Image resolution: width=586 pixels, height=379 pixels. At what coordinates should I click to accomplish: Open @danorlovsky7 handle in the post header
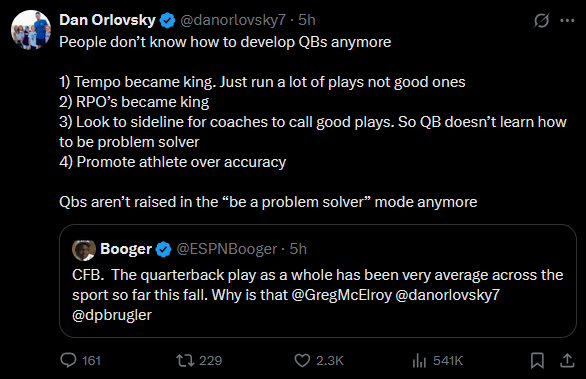[x=233, y=20]
